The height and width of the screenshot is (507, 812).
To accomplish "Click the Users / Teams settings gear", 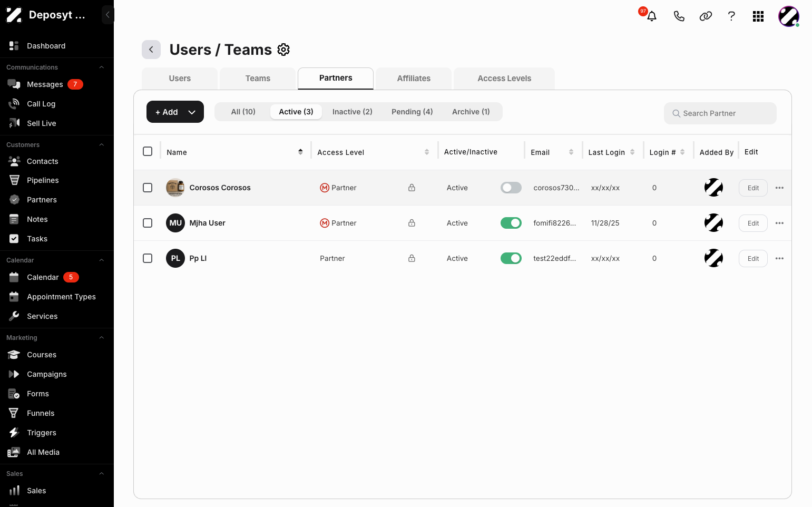I will coord(283,50).
